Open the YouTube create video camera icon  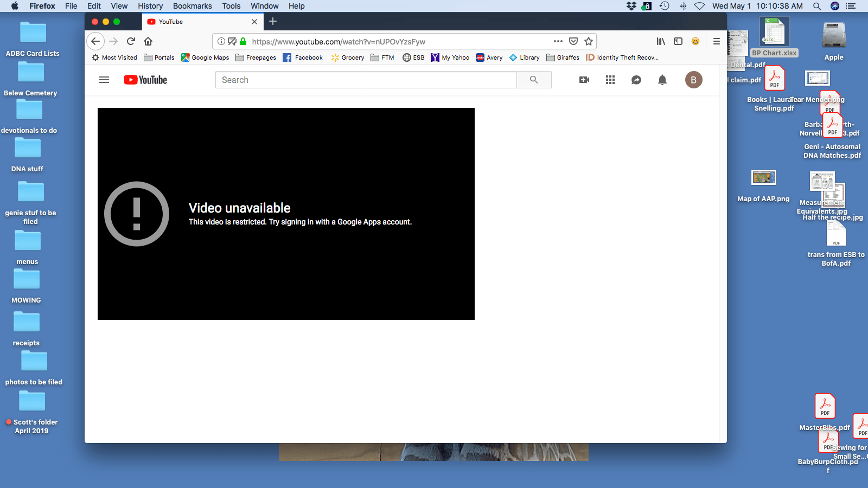584,80
